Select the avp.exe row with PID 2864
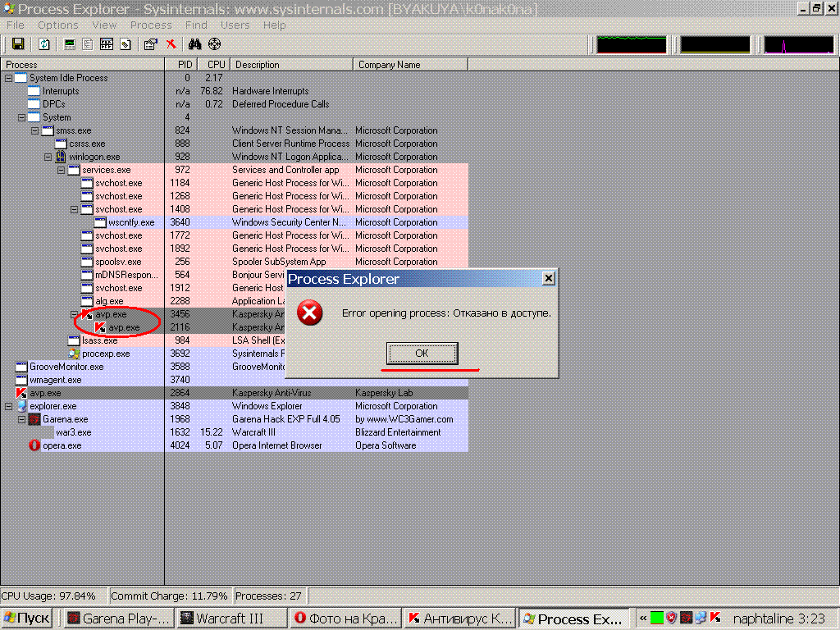This screenshot has width=840, height=630. click(x=234, y=393)
